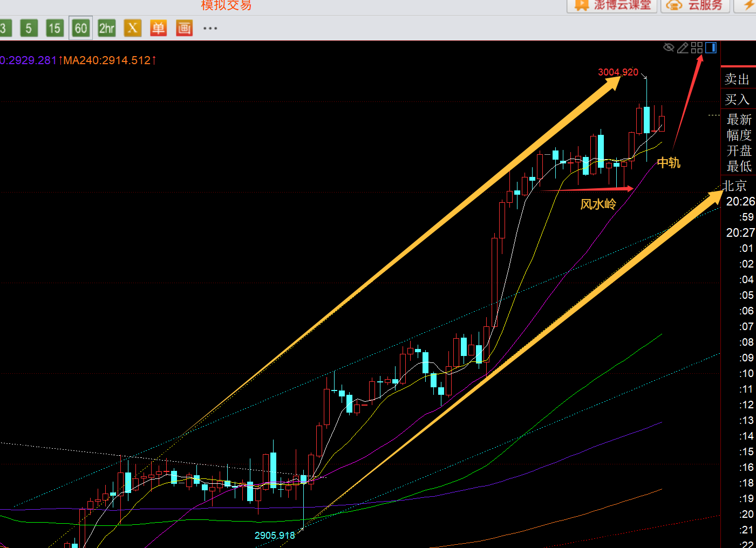Click the 模拟交易 simulated trading link
756x548 pixels.
226,5
